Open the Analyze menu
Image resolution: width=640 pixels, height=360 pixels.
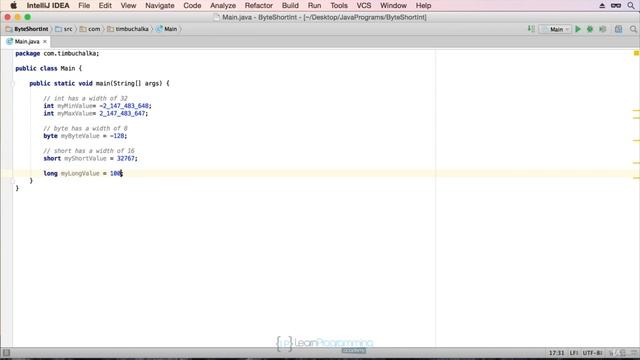(223, 6)
